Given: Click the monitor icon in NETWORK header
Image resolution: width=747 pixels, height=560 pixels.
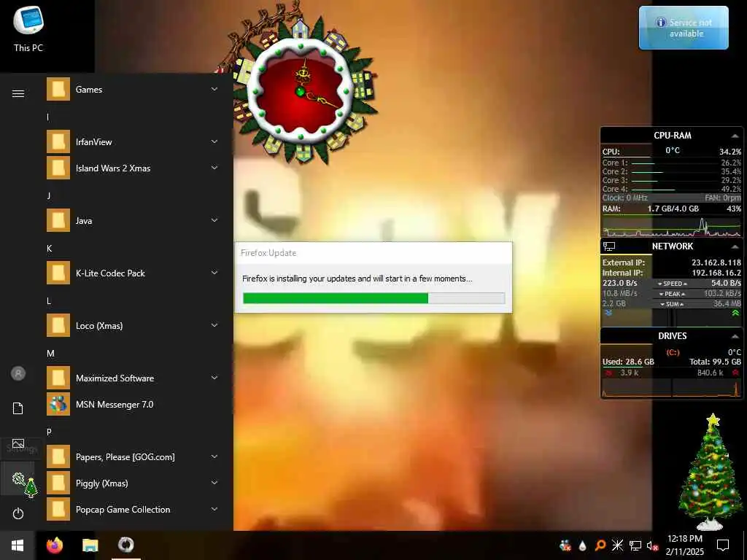Looking at the screenshot, I should click(x=609, y=246).
